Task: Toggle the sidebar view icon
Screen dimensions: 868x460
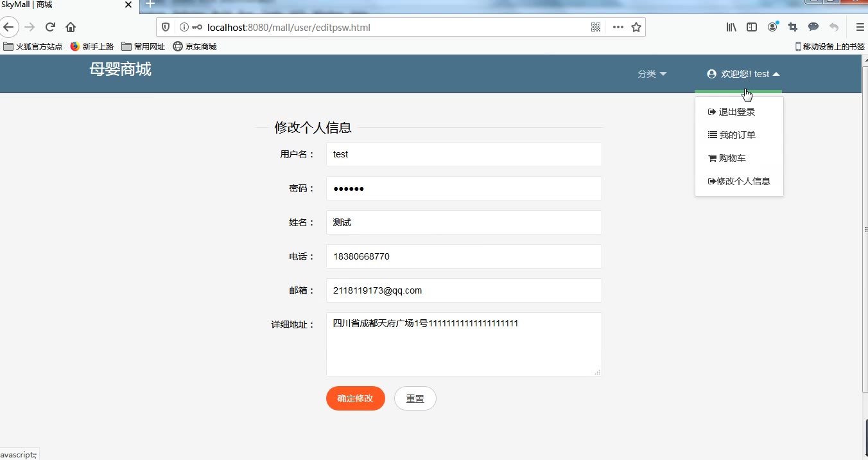Action: point(752,27)
